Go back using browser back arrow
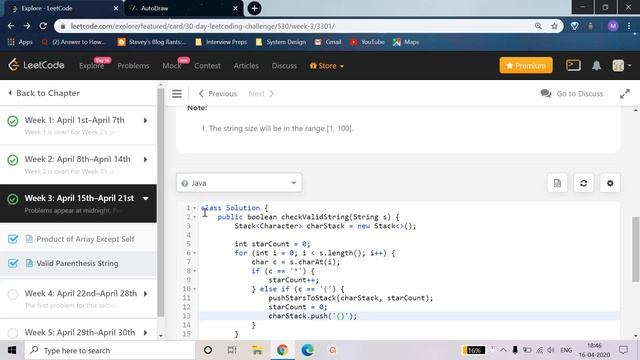Viewport: 640px width, 360px height. (x=11, y=26)
